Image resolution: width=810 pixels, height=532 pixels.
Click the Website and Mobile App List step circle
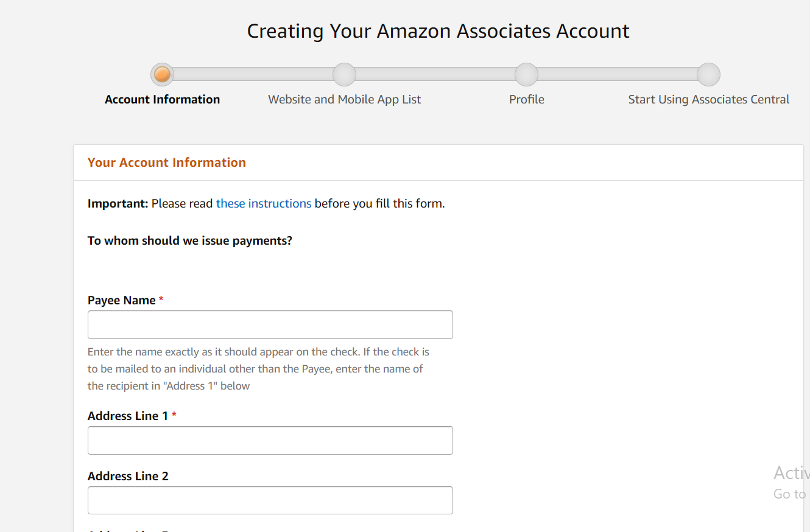pyautogui.click(x=344, y=75)
